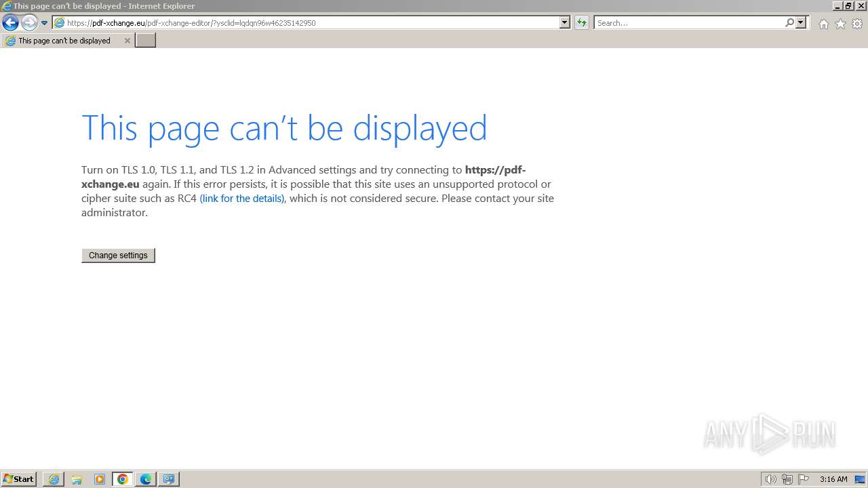The width and height of the screenshot is (868, 488).
Task: Restore down the Internet Explorer window
Action: [848, 5]
